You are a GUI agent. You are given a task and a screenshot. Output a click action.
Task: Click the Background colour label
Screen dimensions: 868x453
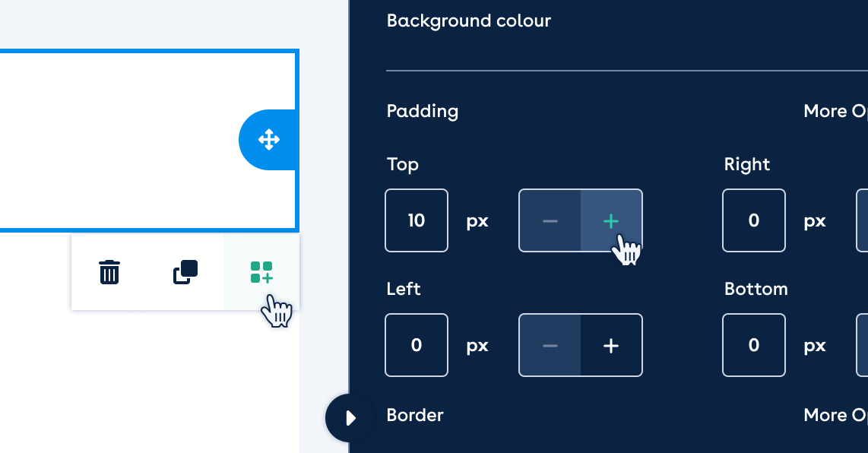469,21
